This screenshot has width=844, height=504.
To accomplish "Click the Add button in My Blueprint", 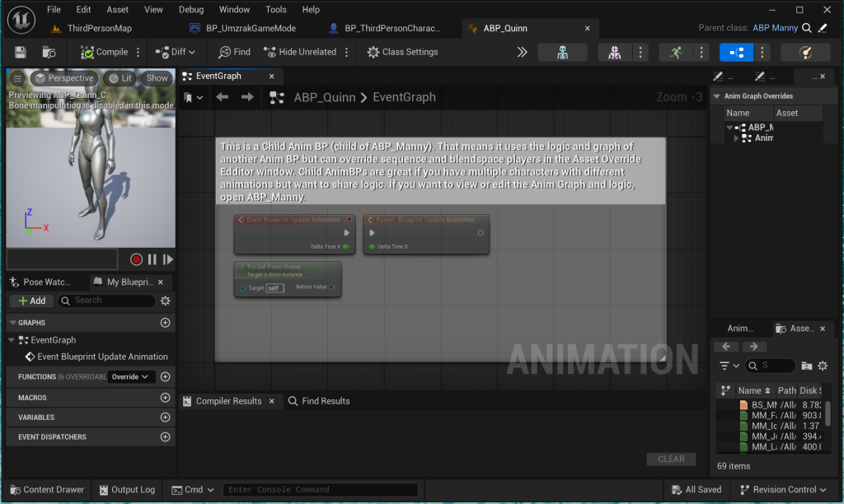I will 32,301.
